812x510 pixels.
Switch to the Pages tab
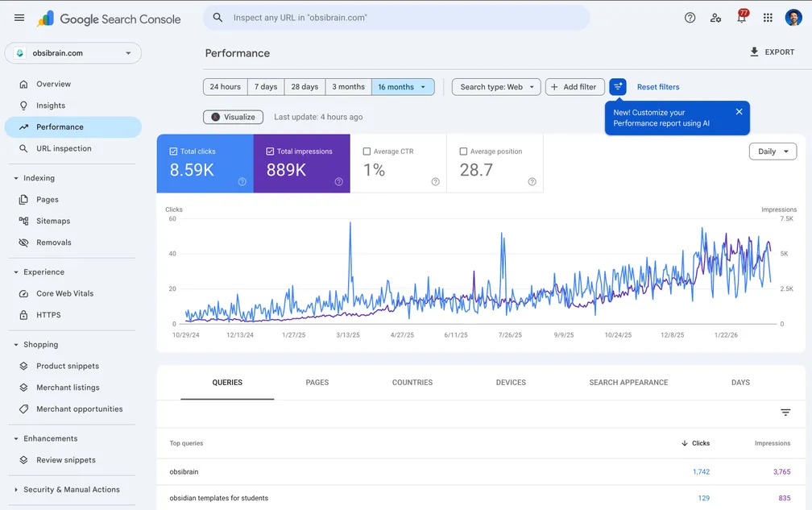click(x=317, y=383)
